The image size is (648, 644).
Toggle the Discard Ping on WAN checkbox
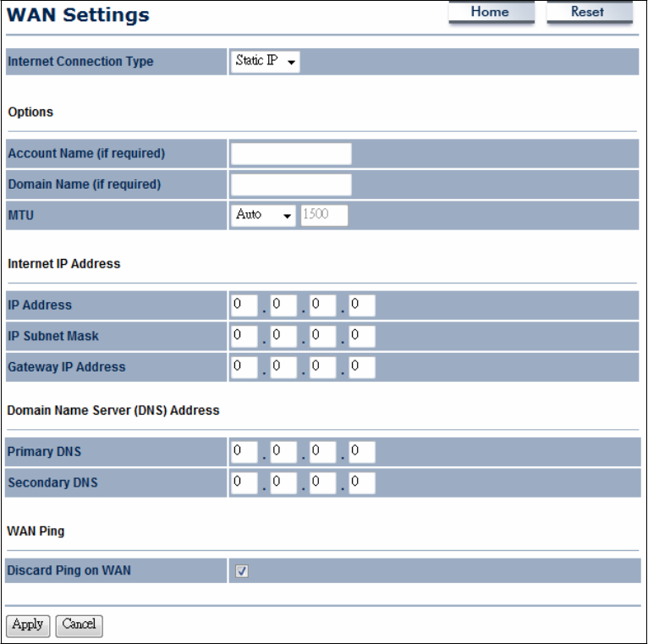click(242, 571)
